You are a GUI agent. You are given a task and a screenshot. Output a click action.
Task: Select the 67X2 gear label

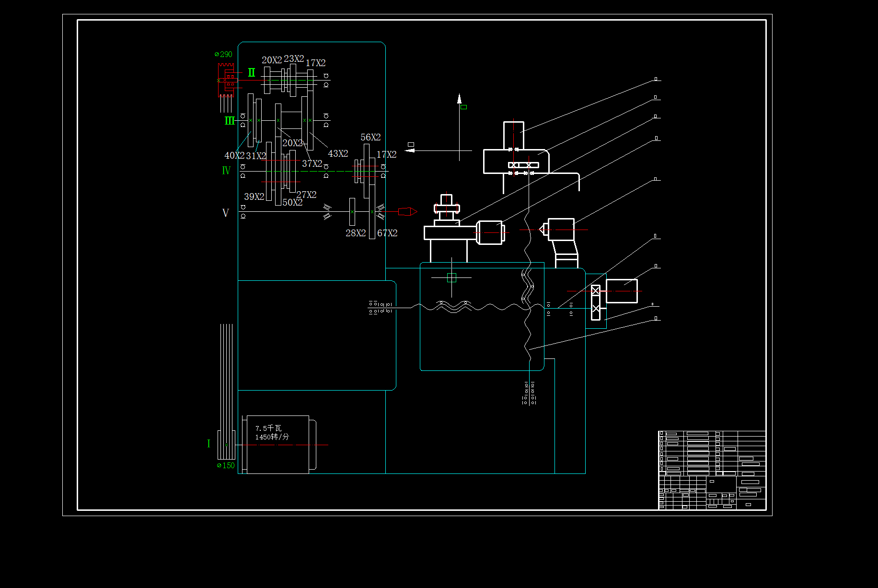[387, 233]
